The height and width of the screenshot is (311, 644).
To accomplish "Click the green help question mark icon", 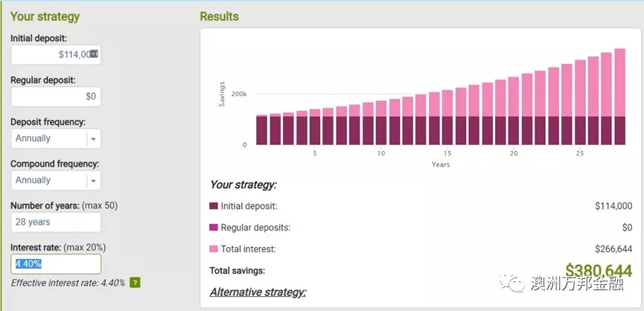I will (x=135, y=283).
